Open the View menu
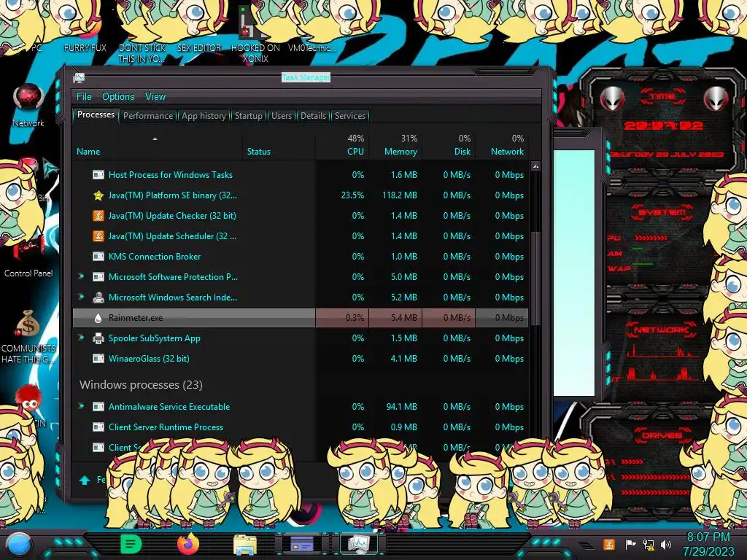This screenshot has height=560, width=747. pos(155,97)
